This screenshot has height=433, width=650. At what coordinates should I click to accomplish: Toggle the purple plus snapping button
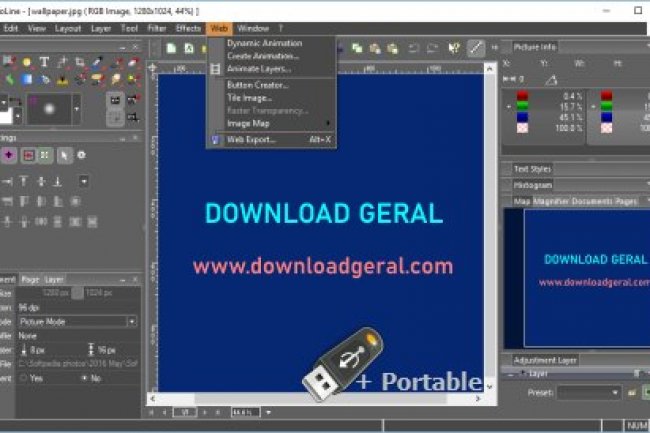coord(9,155)
